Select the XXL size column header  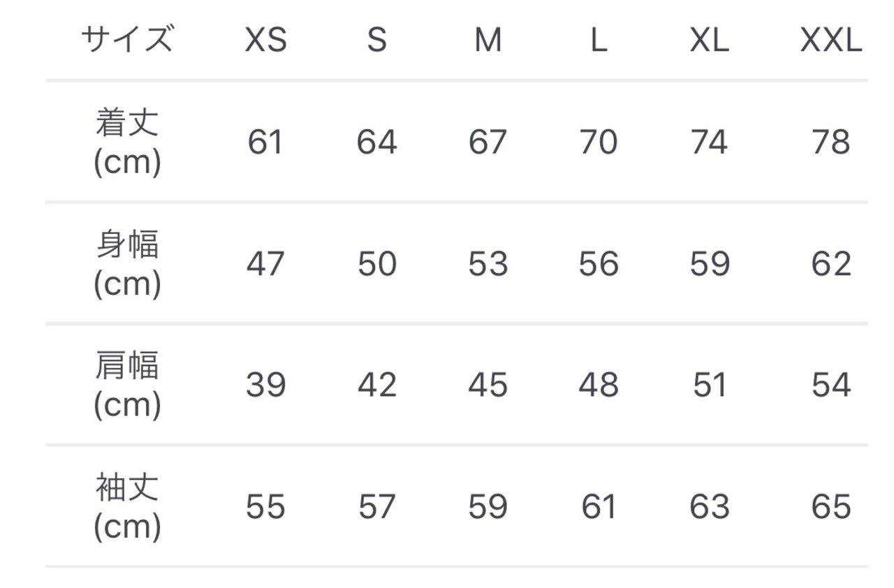point(831,41)
